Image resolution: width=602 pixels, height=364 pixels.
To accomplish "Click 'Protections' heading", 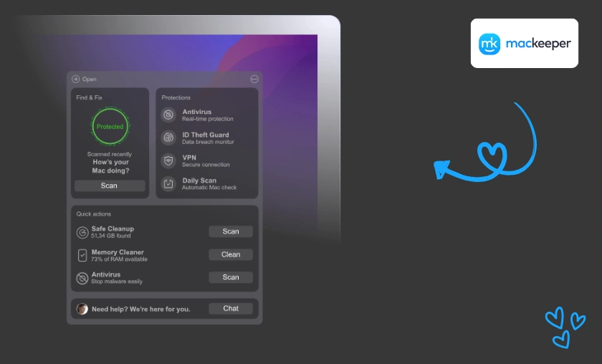I will click(x=176, y=97).
